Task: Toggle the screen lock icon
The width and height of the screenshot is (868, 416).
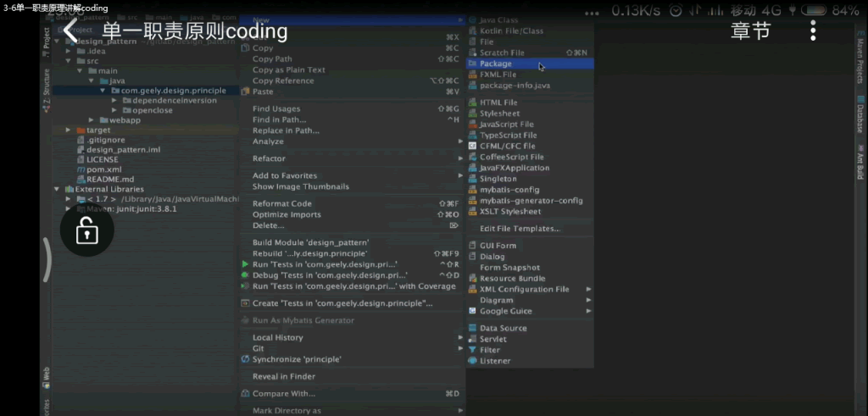Action: [x=86, y=230]
